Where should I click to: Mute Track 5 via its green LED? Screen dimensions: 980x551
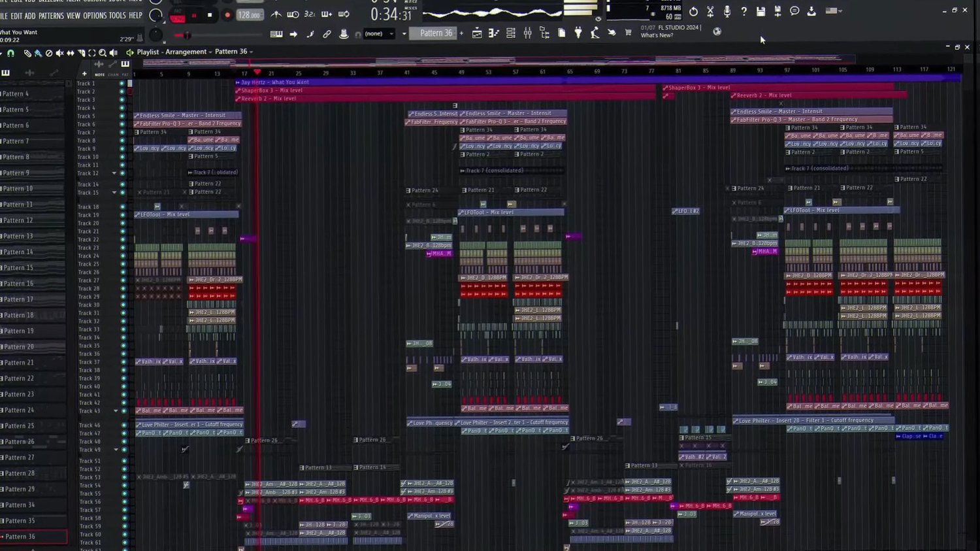122,116
